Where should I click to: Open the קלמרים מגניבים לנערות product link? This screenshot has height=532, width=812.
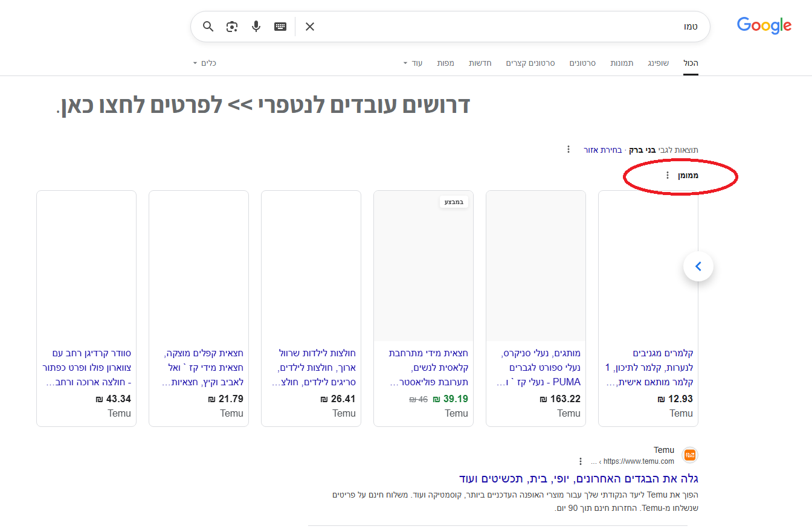click(x=649, y=367)
